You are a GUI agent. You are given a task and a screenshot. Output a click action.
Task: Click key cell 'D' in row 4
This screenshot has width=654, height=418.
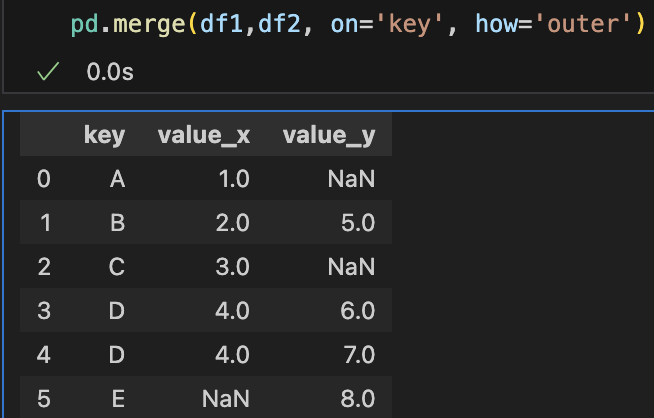point(117,355)
